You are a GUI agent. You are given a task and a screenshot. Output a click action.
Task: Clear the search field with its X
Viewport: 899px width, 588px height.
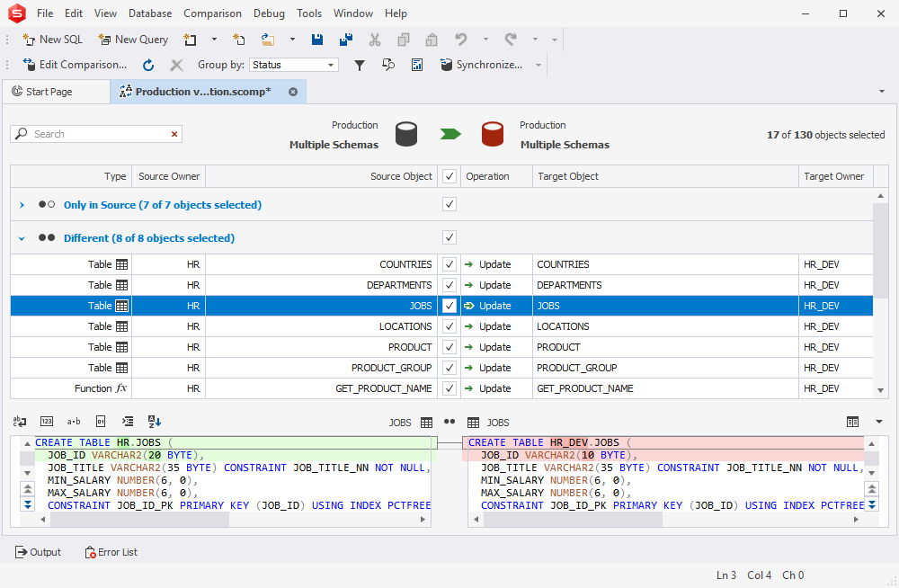click(175, 133)
